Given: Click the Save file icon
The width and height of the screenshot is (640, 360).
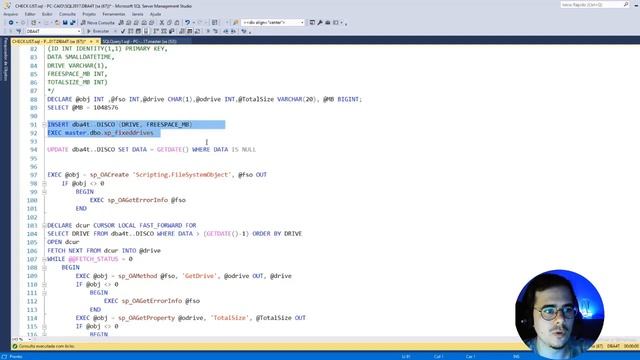Looking at the screenshot, I should pyautogui.click(x=65, y=22).
